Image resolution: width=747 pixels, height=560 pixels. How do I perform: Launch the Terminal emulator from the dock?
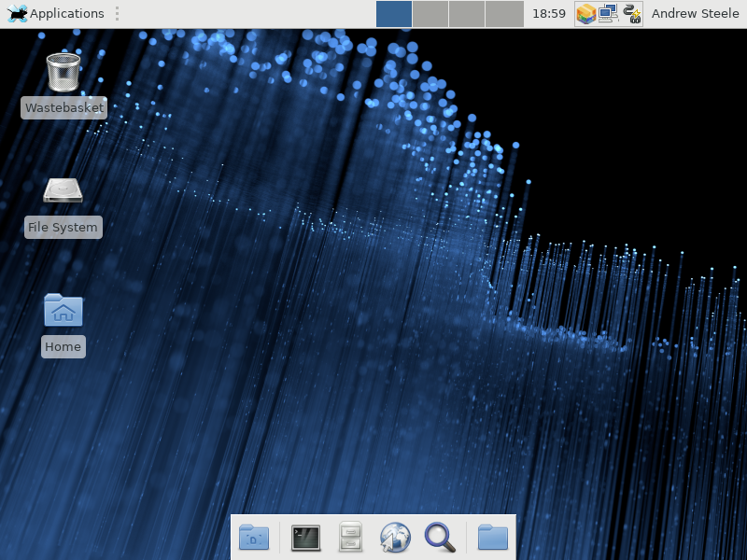tap(305, 538)
